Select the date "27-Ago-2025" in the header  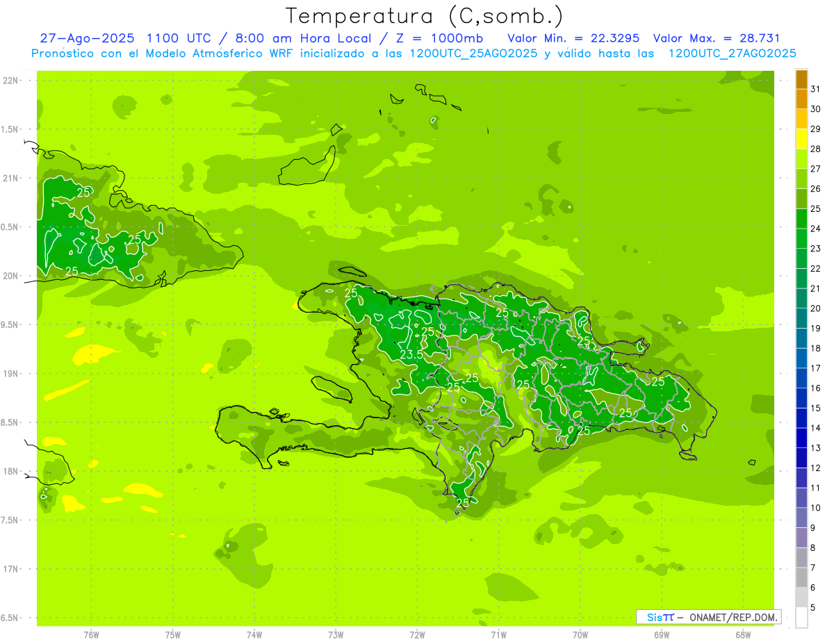88,38
